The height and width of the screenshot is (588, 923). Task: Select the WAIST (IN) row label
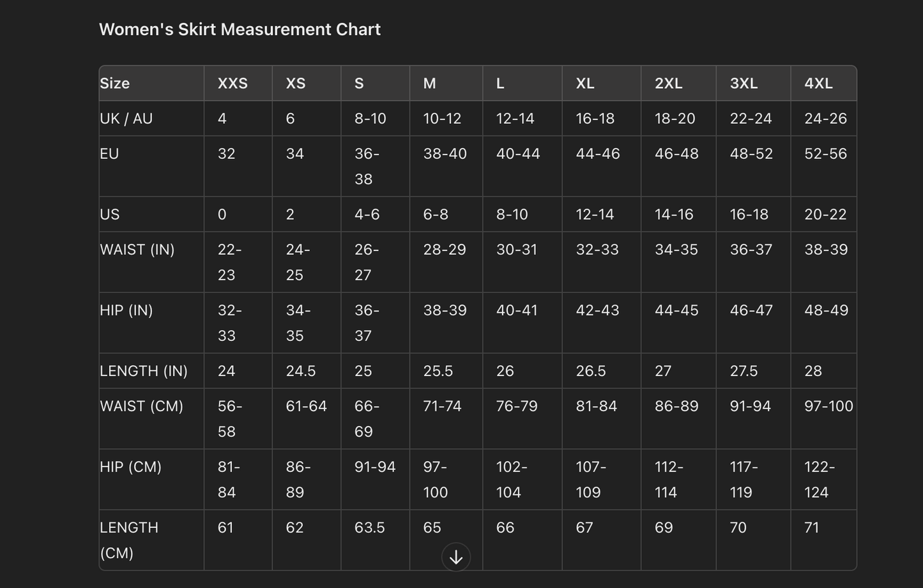(x=137, y=250)
